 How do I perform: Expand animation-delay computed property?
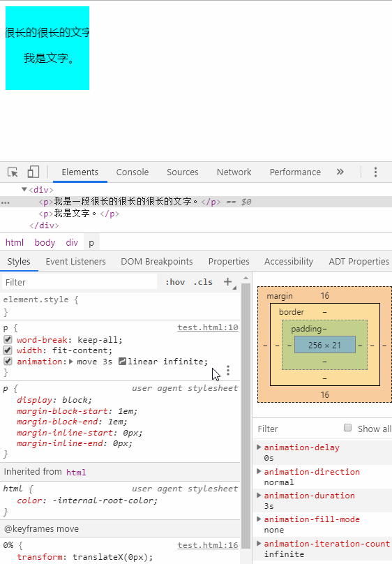(259, 447)
